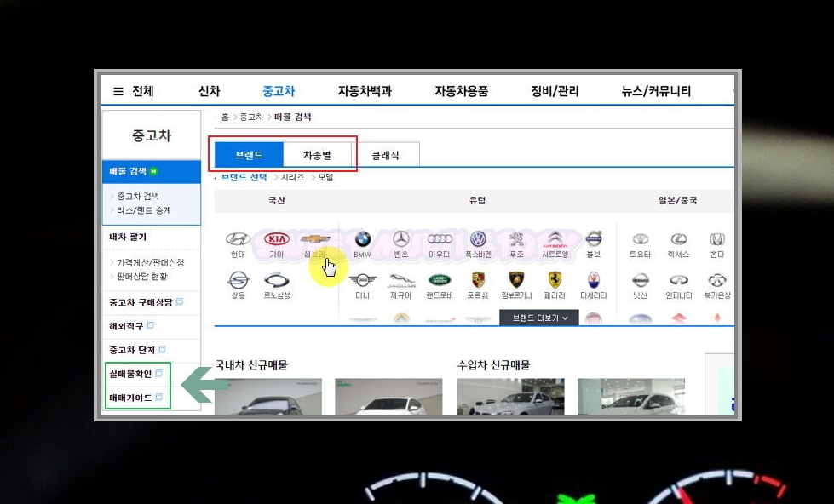This screenshot has height=504, width=834.
Task: Select the Infiniti brand logo
Action: [x=679, y=280]
